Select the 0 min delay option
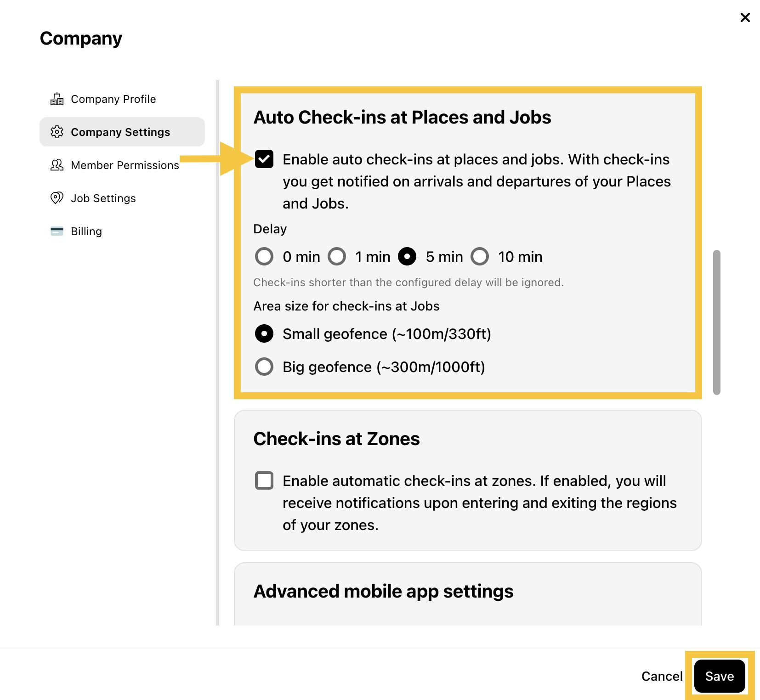Viewport: 760px width, 700px height. coord(264,256)
